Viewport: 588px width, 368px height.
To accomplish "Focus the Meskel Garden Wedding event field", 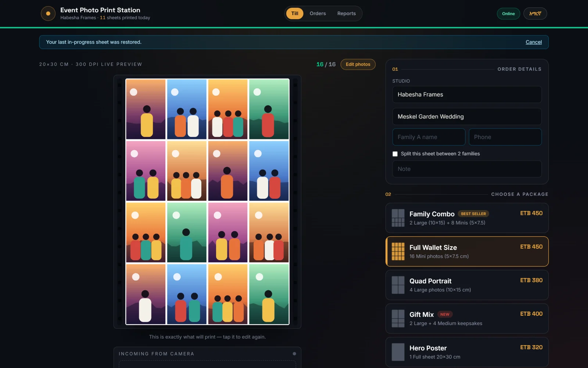I will click(x=467, y=117).
